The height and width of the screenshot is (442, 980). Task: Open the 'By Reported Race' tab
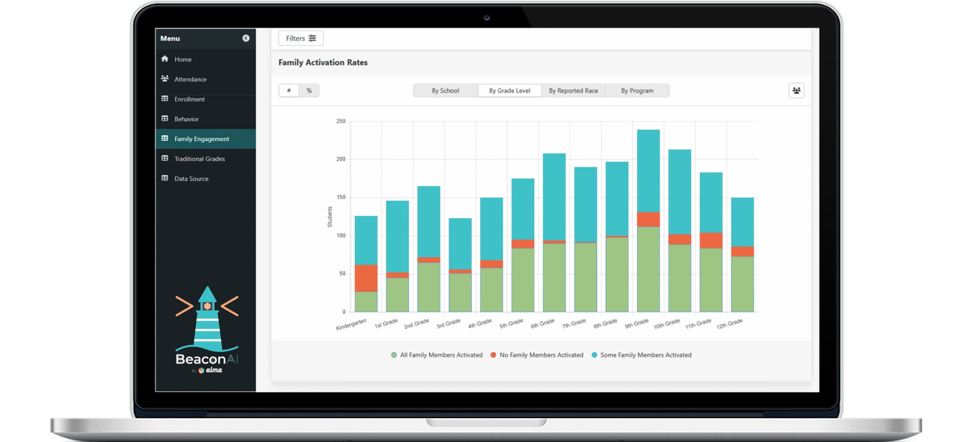[x=573, y=90]
